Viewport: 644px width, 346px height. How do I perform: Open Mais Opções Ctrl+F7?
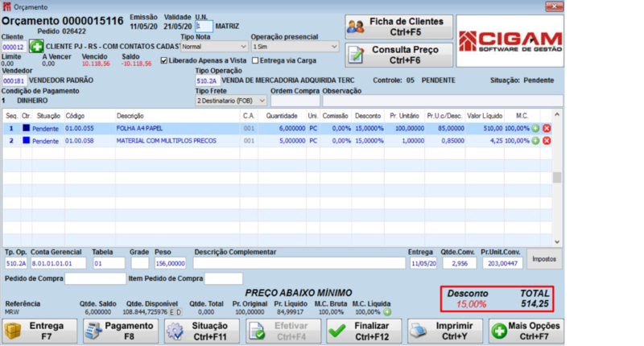point(526,331)
